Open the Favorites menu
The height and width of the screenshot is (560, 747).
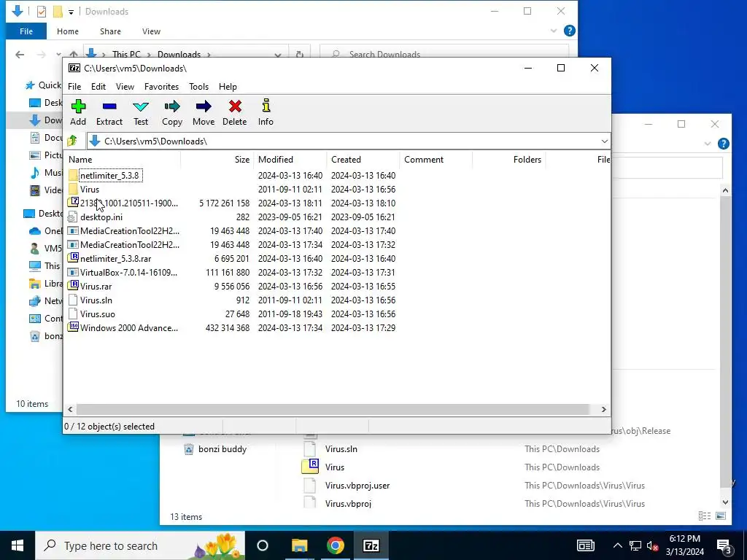pyautogui.click(x=161, y=87)
